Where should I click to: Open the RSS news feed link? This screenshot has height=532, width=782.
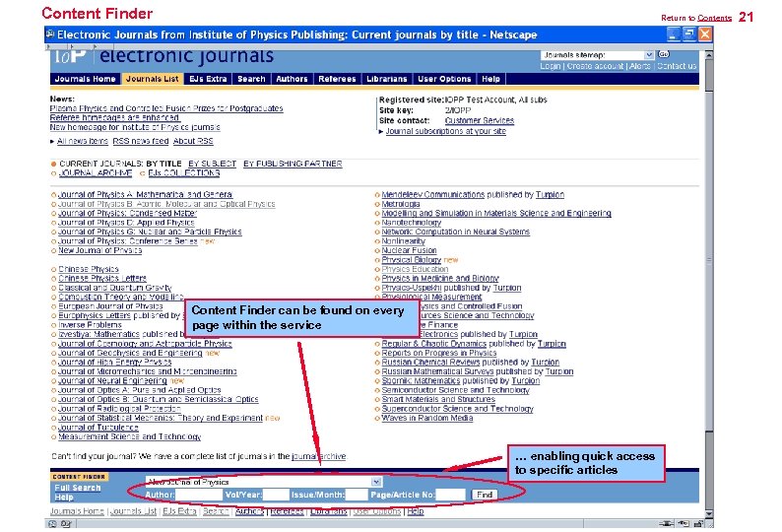point(141,141)
